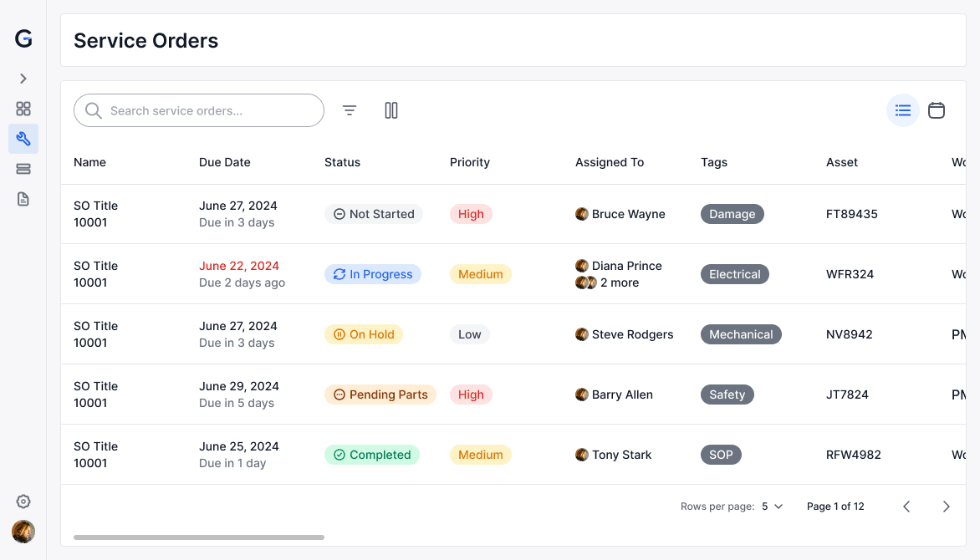Click the G logo in the sidebar
The image size is (980, 560).
point(23,38)
